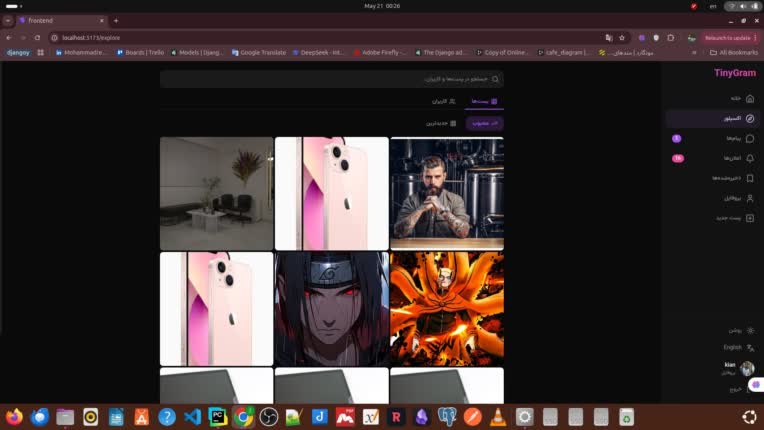Launch VS Code from the dock
The width and height of the screenshot is (764, 430).
point(192,417)
